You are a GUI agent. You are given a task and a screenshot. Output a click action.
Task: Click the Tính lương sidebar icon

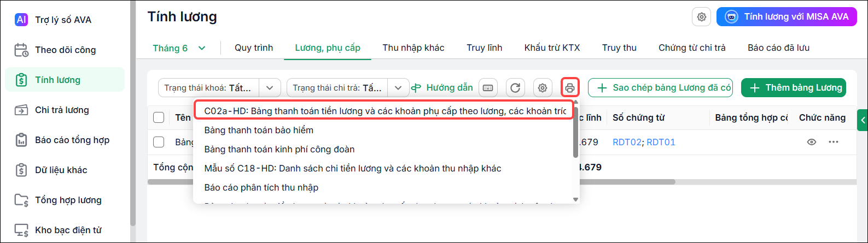(x=21, y=80)
